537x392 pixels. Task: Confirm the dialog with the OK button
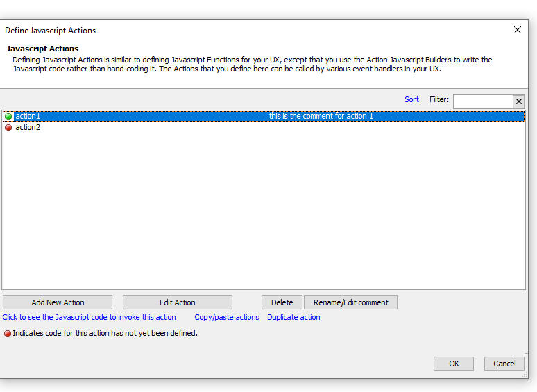point(454,364)
